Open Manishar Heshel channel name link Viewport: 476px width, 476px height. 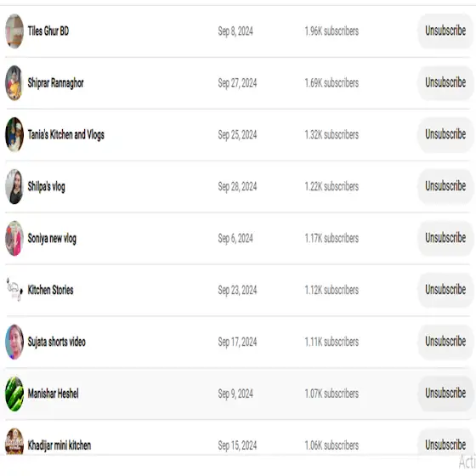point(53,394)
